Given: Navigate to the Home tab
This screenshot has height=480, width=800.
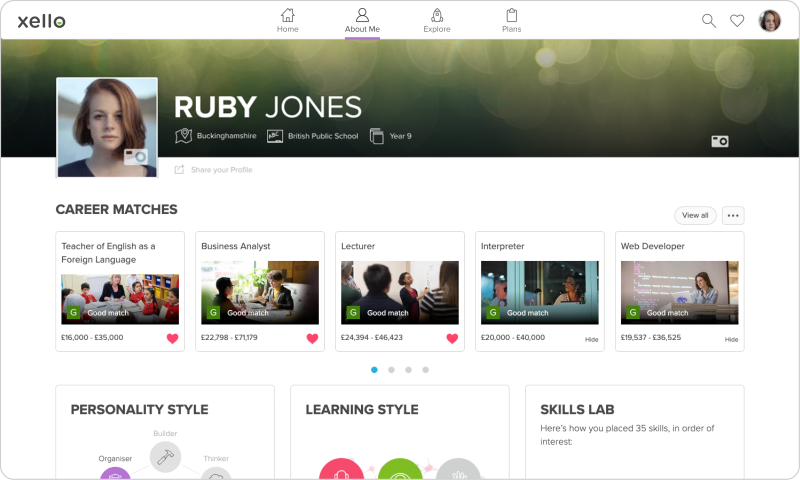Looking at the screenshot, I should [288, 20].
